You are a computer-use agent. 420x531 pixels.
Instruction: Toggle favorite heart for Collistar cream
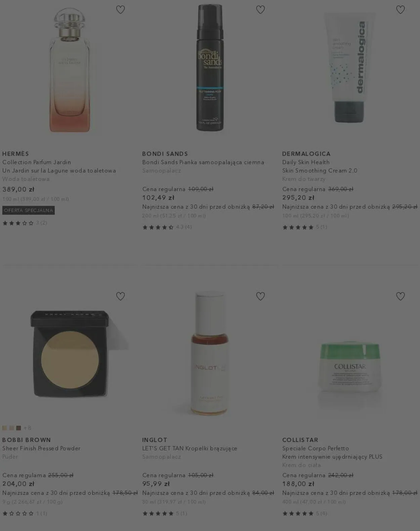pos(400,296)
